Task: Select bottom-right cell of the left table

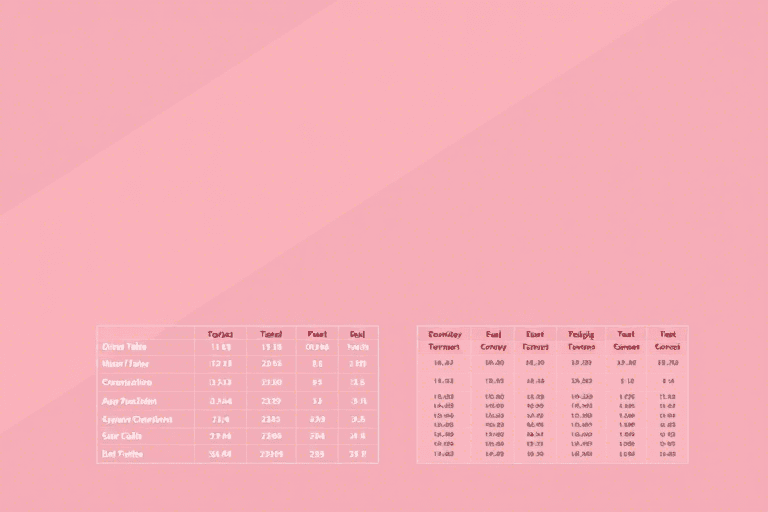Action: click(358, 454)
